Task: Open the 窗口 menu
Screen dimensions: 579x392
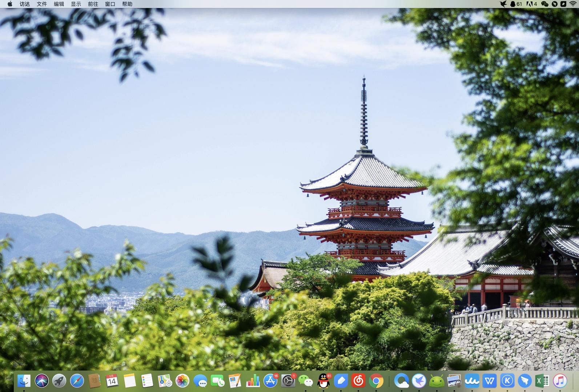Action: (x=110, y=4)
